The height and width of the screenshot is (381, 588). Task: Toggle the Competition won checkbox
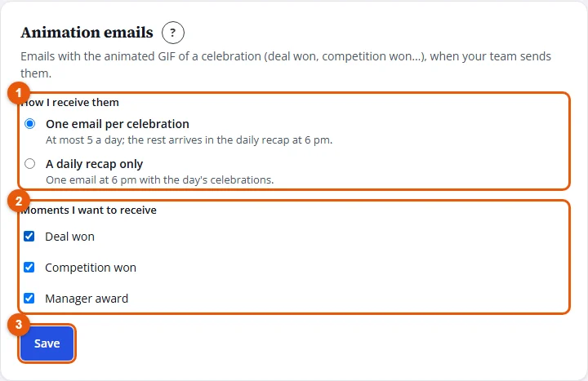(29, 268)
